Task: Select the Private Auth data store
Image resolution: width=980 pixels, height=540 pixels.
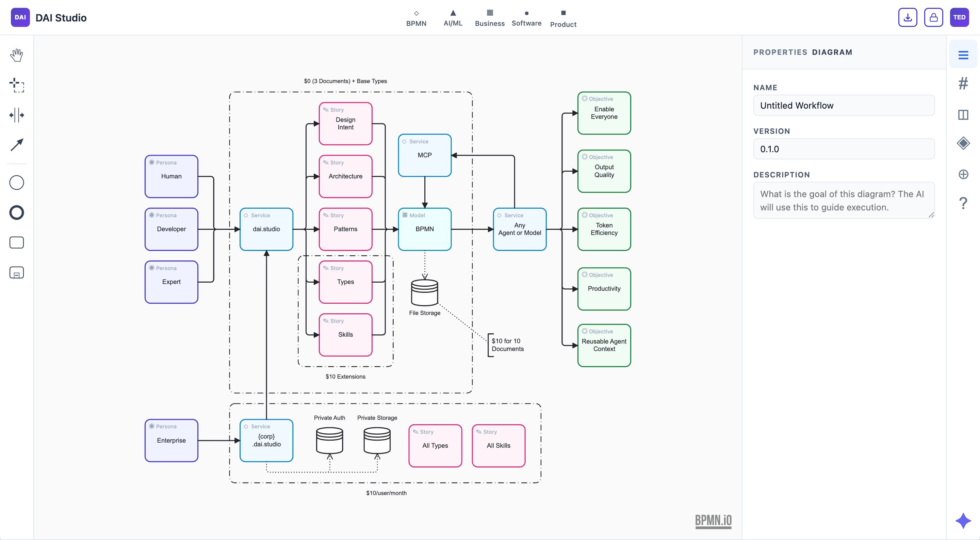Action: point(329,440)
